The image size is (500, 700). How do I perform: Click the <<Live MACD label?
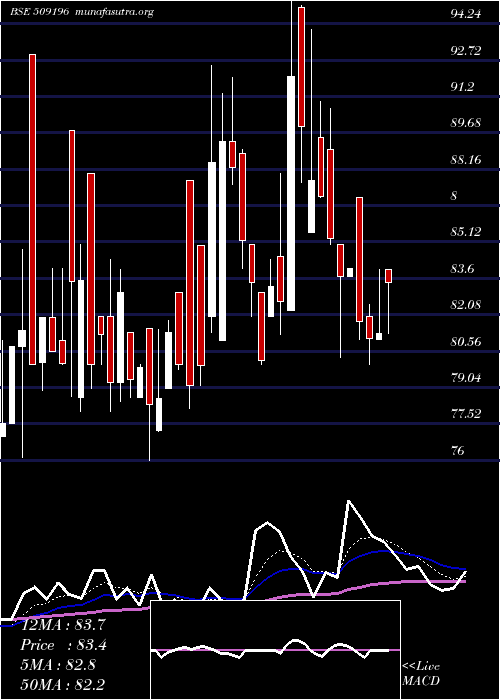[421, 673]
